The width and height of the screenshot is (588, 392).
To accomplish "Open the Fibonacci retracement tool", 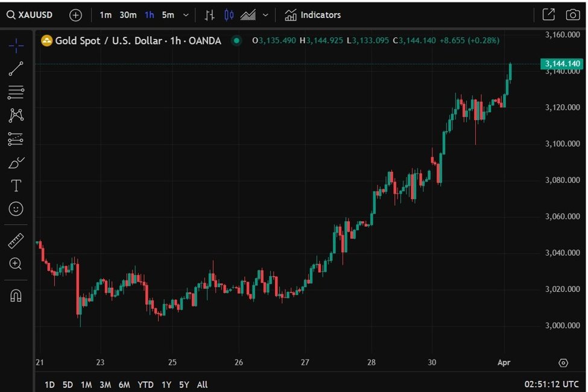I will [16, 92].
